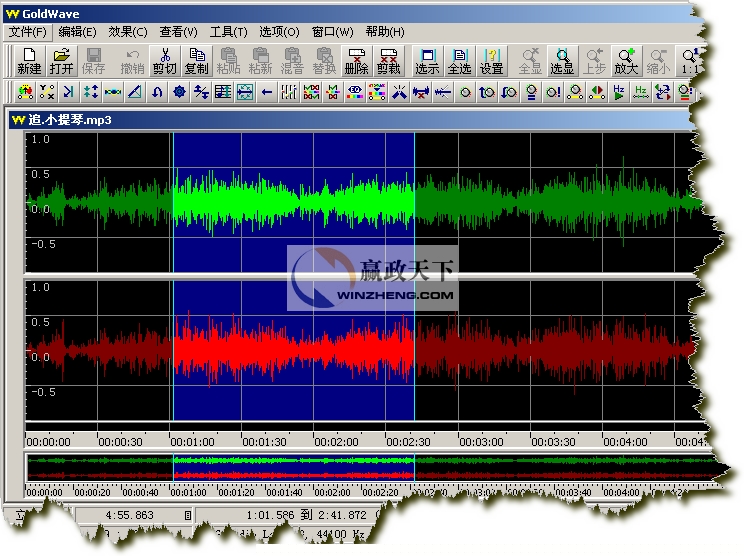Image resolution: width=744 pixels, height=556 pixels.
Task: Click the 删除 (Delete) toolbar icon
Action: point(355,61)
